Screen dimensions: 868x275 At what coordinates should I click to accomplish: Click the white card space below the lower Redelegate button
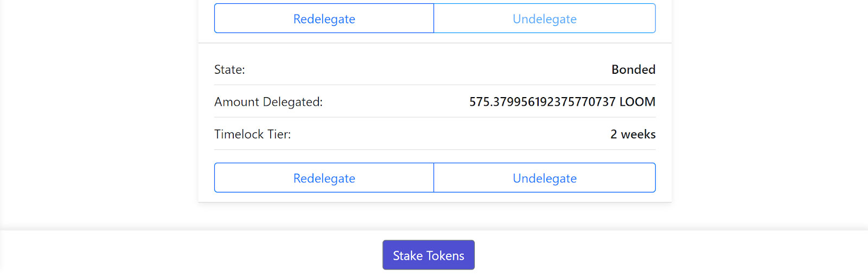coord(324,197)
